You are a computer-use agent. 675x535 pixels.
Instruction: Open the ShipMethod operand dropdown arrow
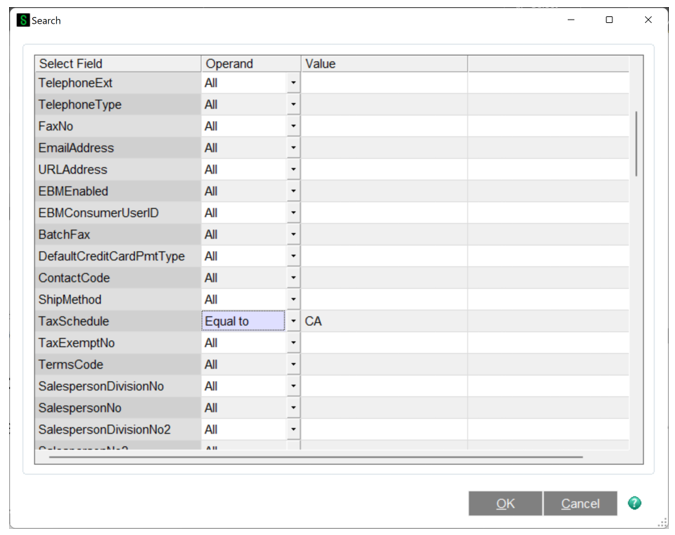(294, 299)
